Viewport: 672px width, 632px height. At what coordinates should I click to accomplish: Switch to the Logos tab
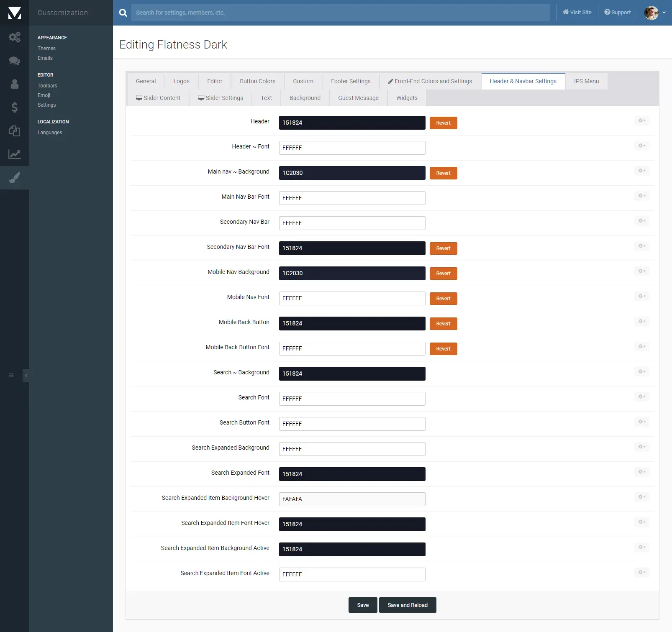point(181,81)
